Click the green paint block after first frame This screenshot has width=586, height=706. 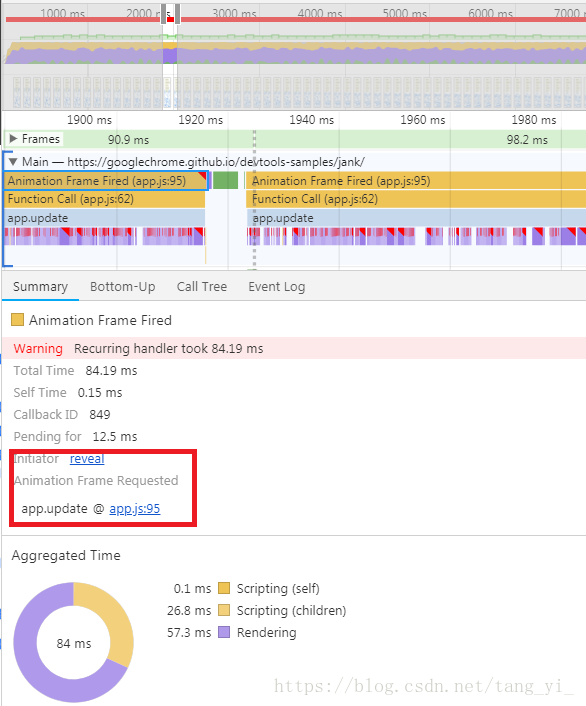point(225,181)
